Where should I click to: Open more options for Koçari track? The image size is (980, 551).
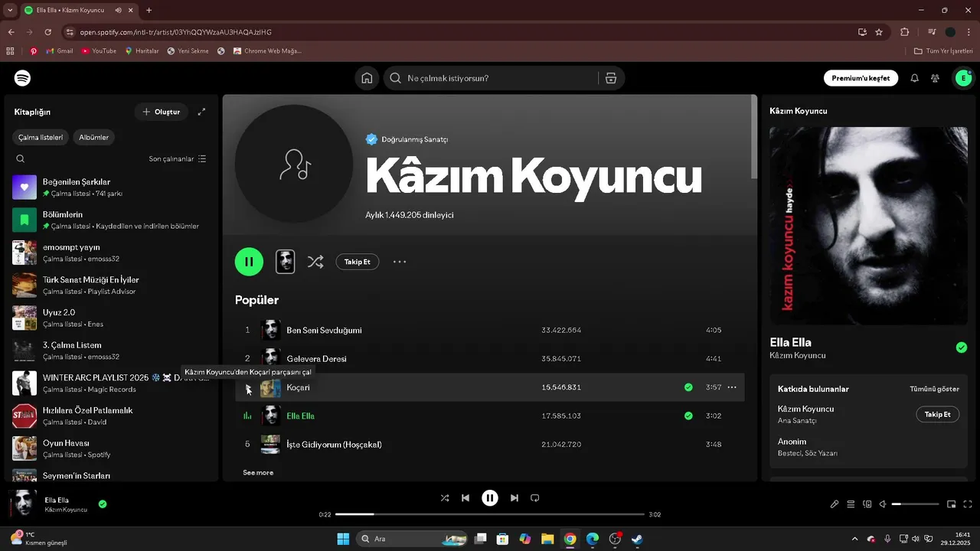pos(732,387)
